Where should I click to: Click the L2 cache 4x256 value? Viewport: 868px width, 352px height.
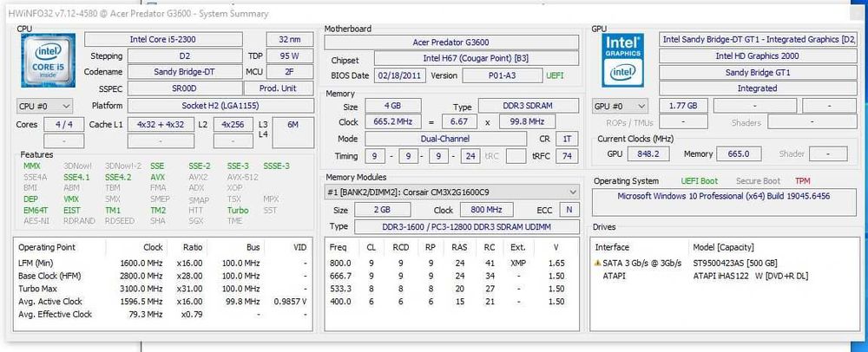[x=233, y=124]
